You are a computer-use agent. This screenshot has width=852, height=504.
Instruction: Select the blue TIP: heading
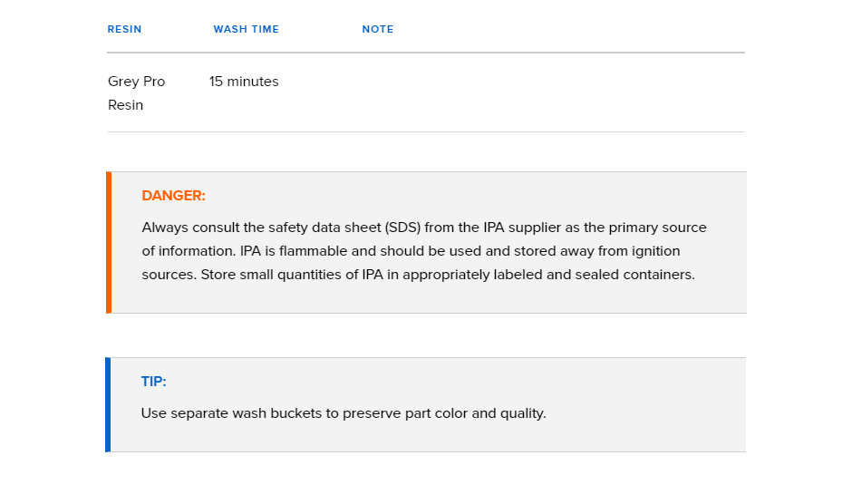(154, 382)
